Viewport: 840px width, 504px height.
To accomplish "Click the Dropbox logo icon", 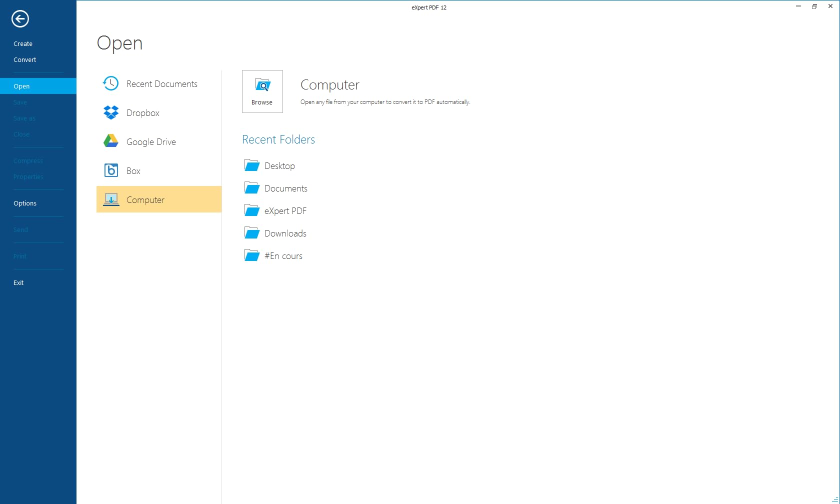I will [x=110, y=112].
